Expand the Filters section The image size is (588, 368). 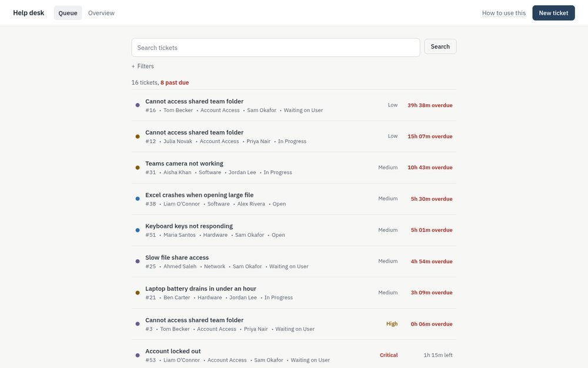click(x=142, y=66)
